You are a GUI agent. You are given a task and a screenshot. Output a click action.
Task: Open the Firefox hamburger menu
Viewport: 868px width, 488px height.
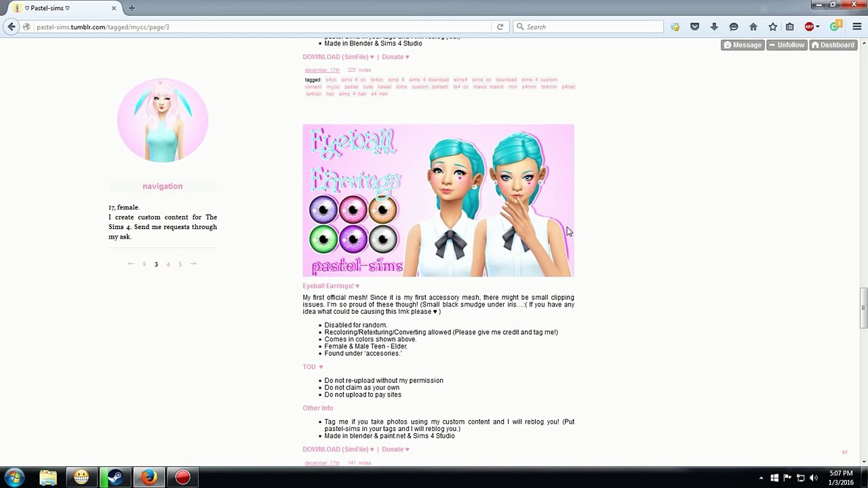tap(857, 27)
